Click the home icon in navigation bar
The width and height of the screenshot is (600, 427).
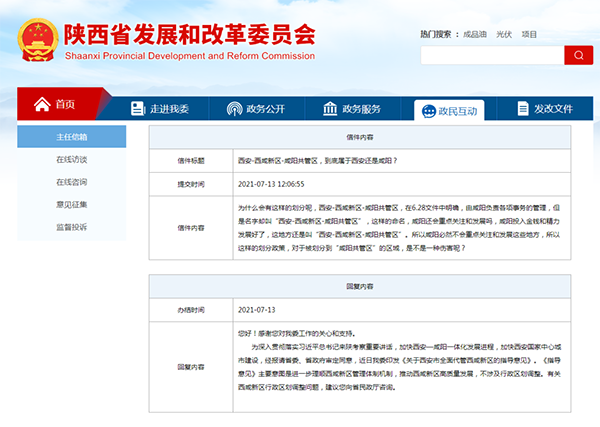point(42,104)
